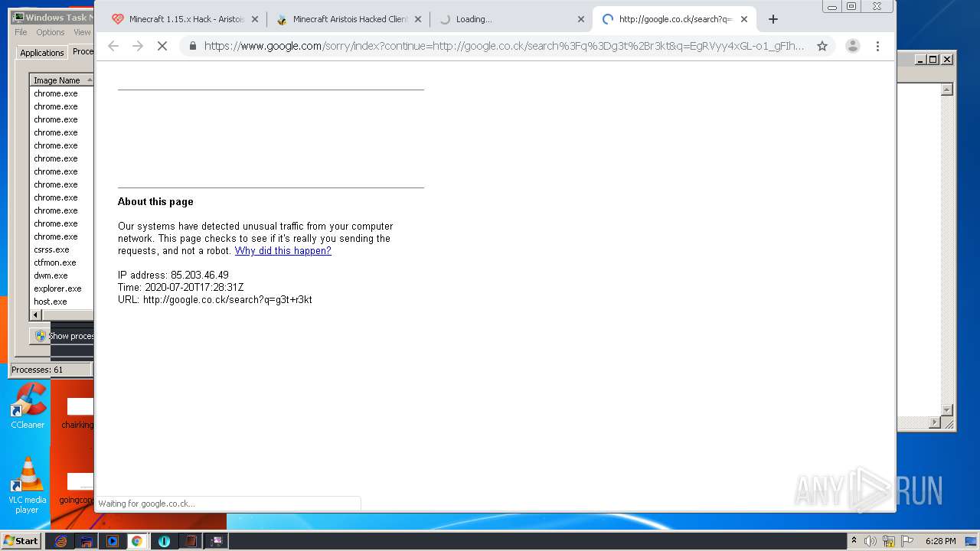Close the Loading tab
This screenshot has width=980, height=551.
click(x=580, y=19)
